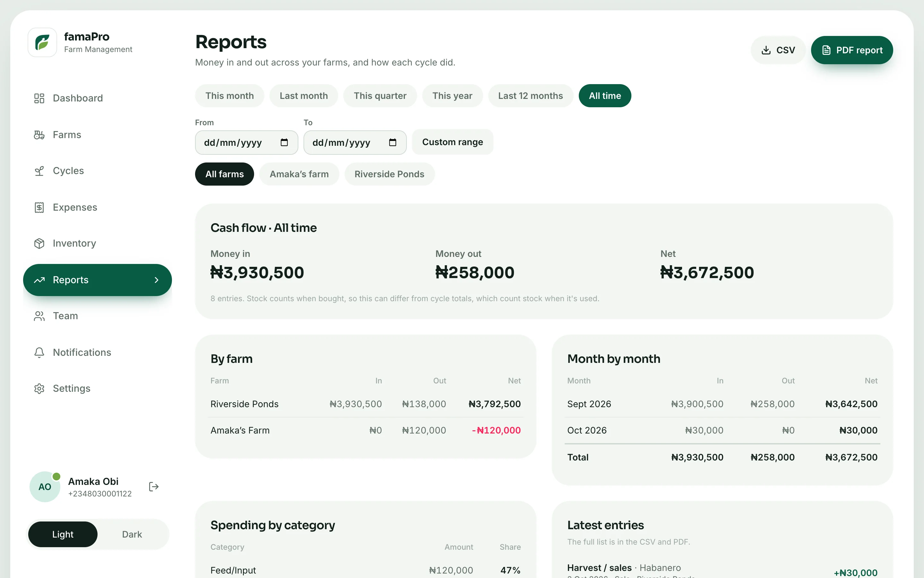Click the trending-up icon in Reports item
The image size is (924, 578).
click(x=39, y=280)
